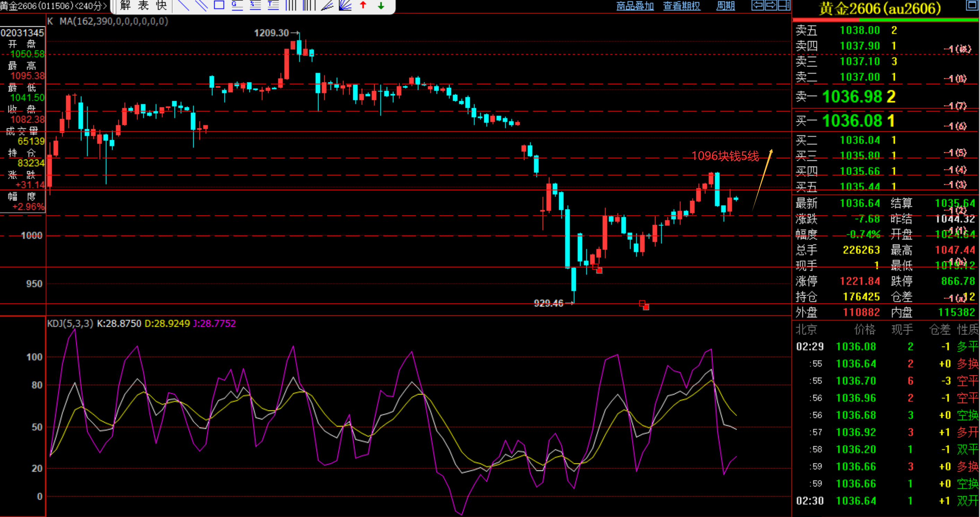Select the single trend line drawing tool
980x517 pixels.
[183, 5]
